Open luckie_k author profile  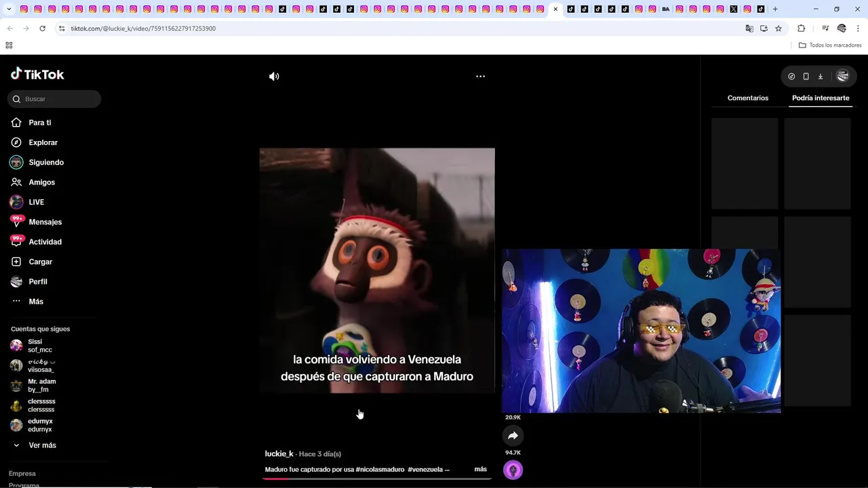tap(279, 454)
